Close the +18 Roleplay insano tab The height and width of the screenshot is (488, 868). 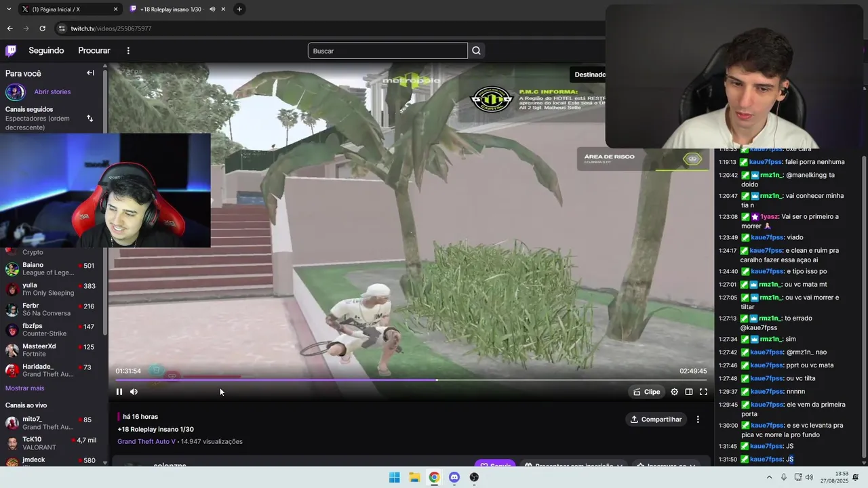point(223,9)
